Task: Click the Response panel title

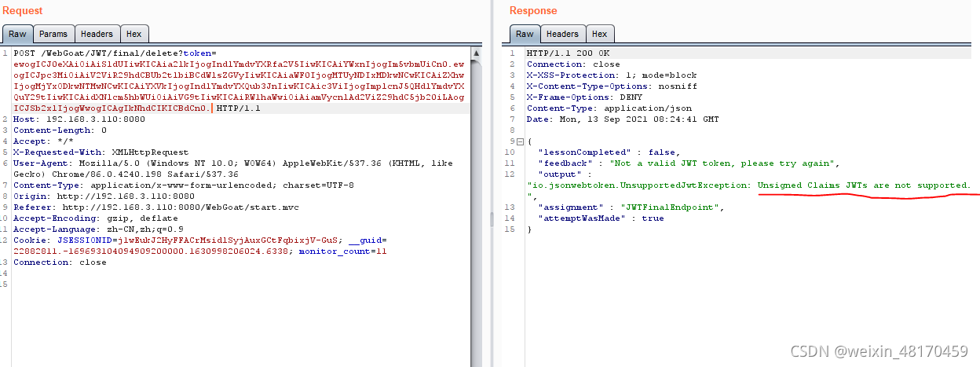Action: click(533, 11)
